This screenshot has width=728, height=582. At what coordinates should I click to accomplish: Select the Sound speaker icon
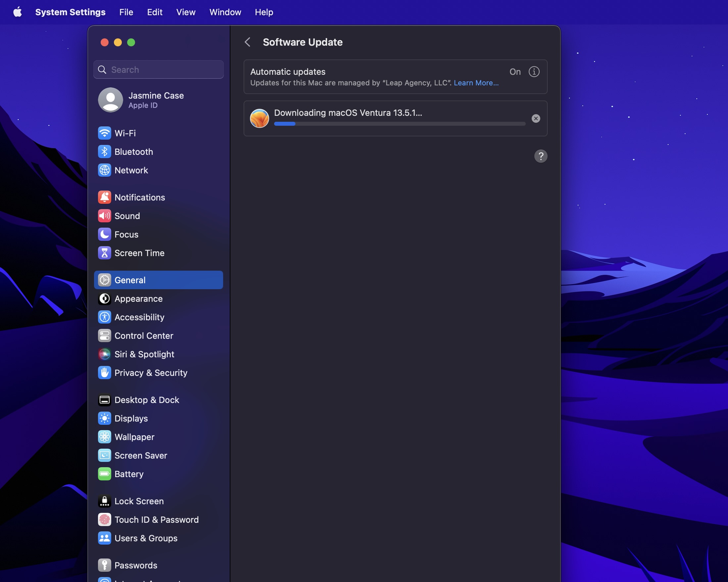click(x=104, y=216)
